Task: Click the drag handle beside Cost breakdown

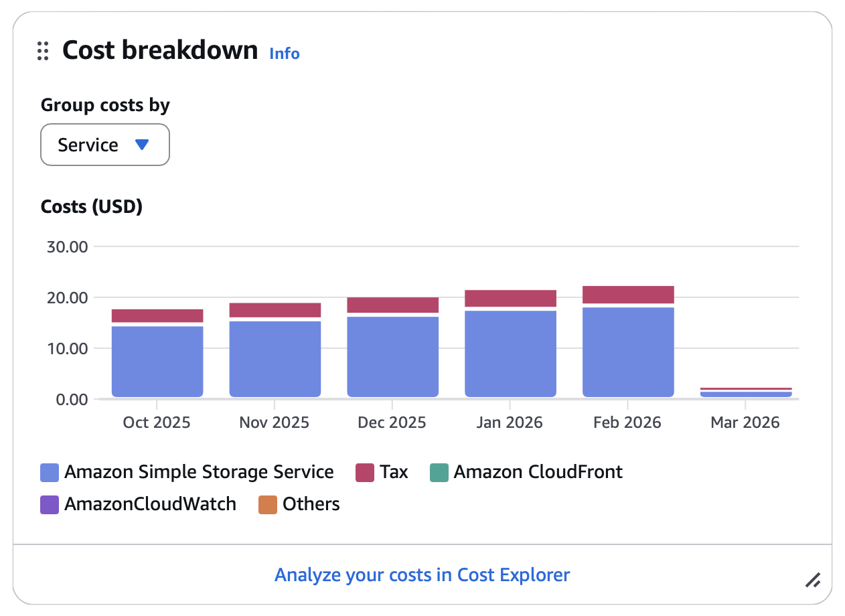Action: pyautogui.click(x=43, y=51)
